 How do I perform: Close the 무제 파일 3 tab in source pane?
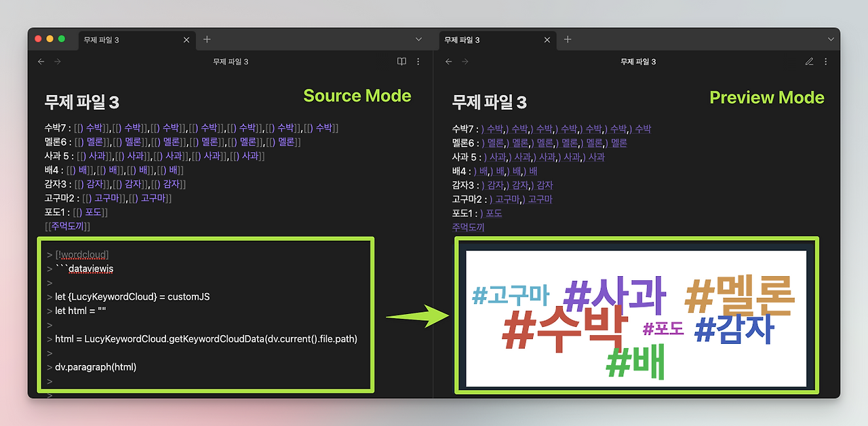coord(187,40)
